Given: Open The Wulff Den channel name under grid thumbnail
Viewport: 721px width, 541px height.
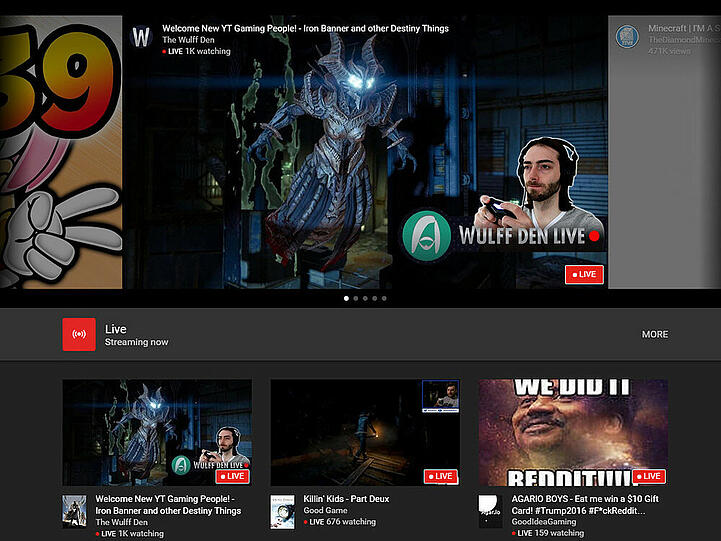Looking at the screenshot, I should click(x=121, y=522).
